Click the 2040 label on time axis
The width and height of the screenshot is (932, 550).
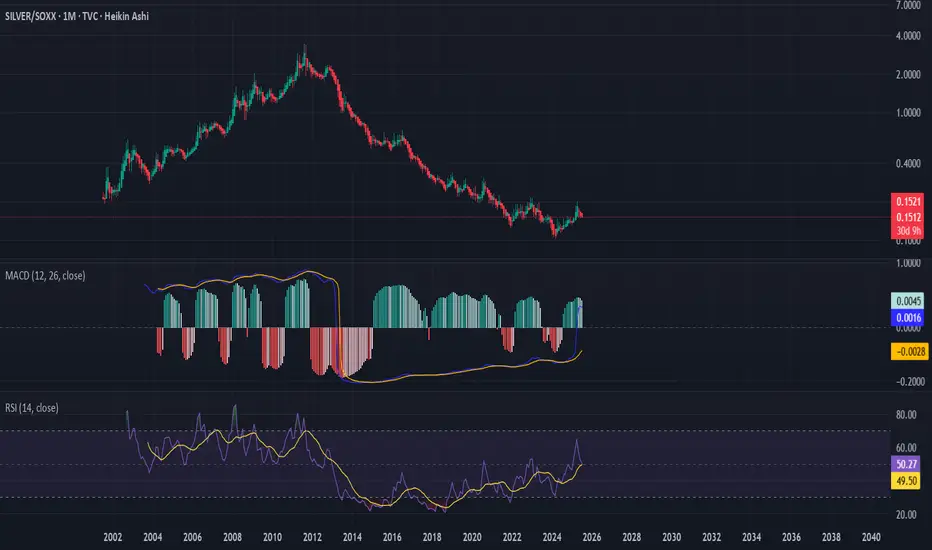tap(871, 538)
